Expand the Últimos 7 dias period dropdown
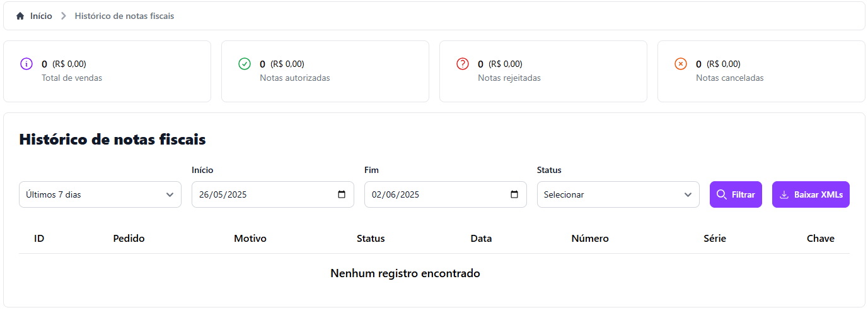 click(x=100, y=194)
